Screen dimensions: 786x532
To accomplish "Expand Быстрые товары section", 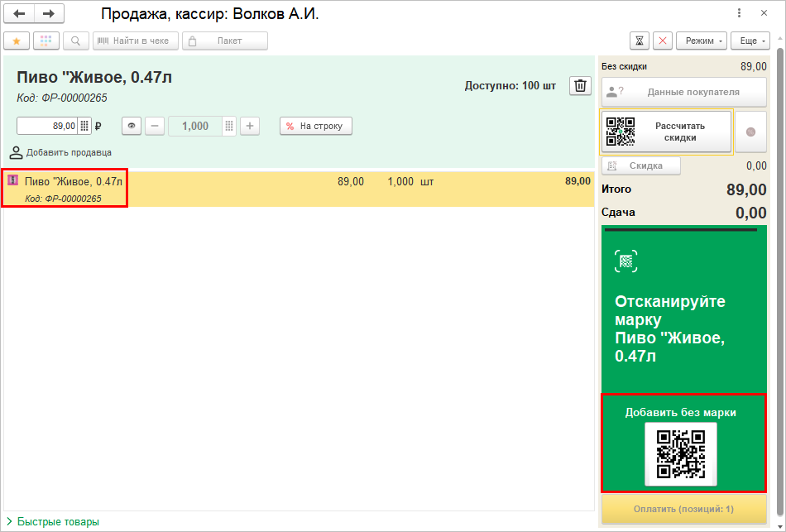I will (54, 522).
